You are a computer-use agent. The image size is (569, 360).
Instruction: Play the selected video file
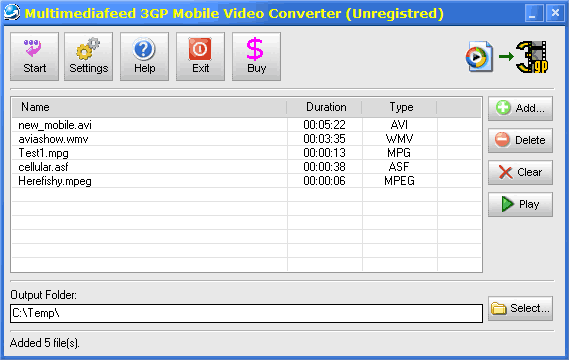[x=520, y=204]
